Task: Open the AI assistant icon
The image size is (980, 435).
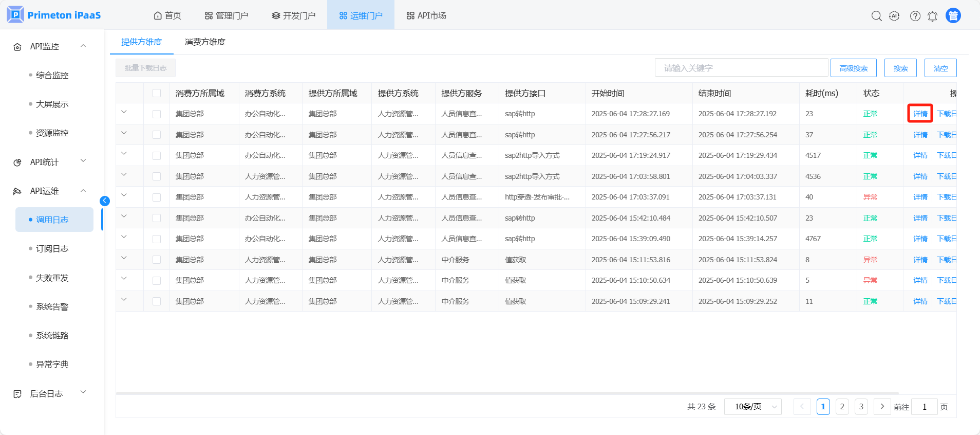Action: point(894,16)
